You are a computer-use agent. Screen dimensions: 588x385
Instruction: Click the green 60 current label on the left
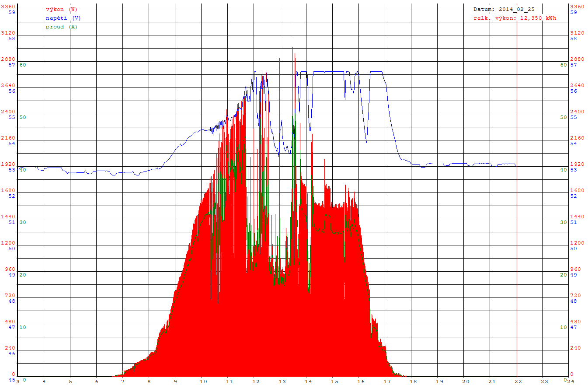[x=23, y=65]
